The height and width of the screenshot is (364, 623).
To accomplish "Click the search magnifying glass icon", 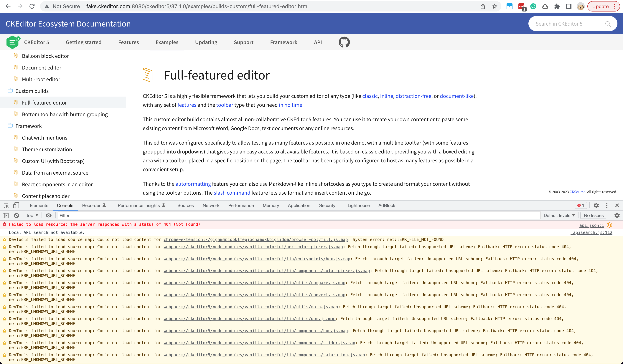I will point(608,24).
